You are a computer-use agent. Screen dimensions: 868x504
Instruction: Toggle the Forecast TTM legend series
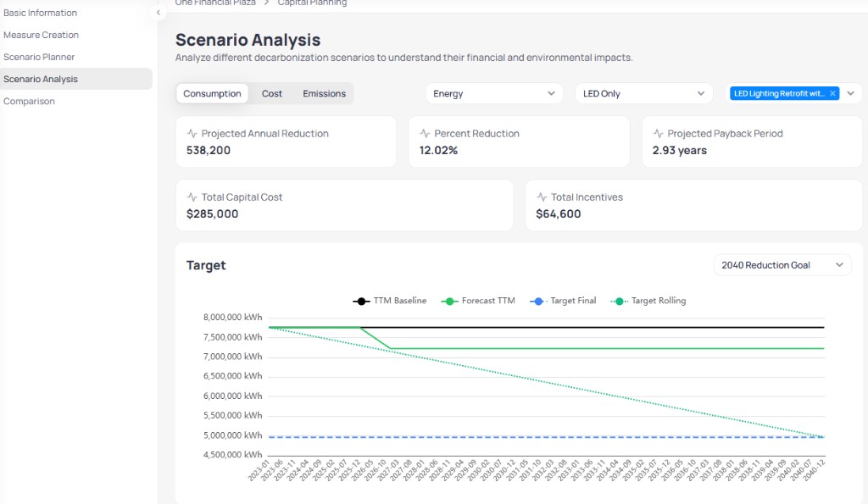[x=478, y=301]
